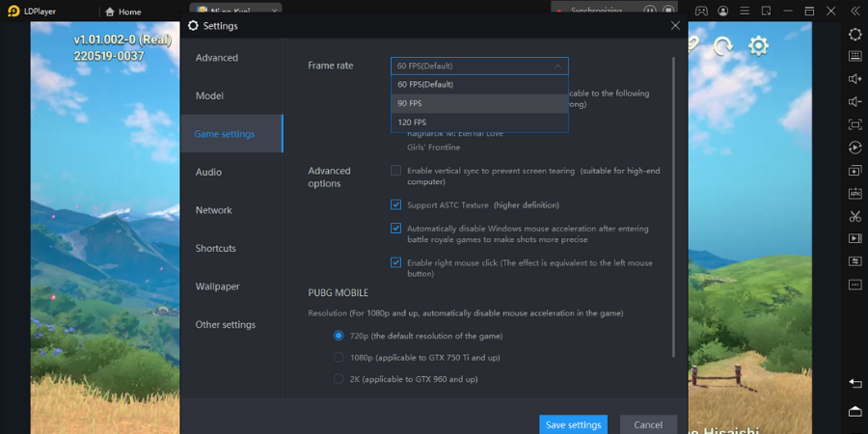
Task: Take a screenshot with scissors icon
Action: tap(854, 216)
